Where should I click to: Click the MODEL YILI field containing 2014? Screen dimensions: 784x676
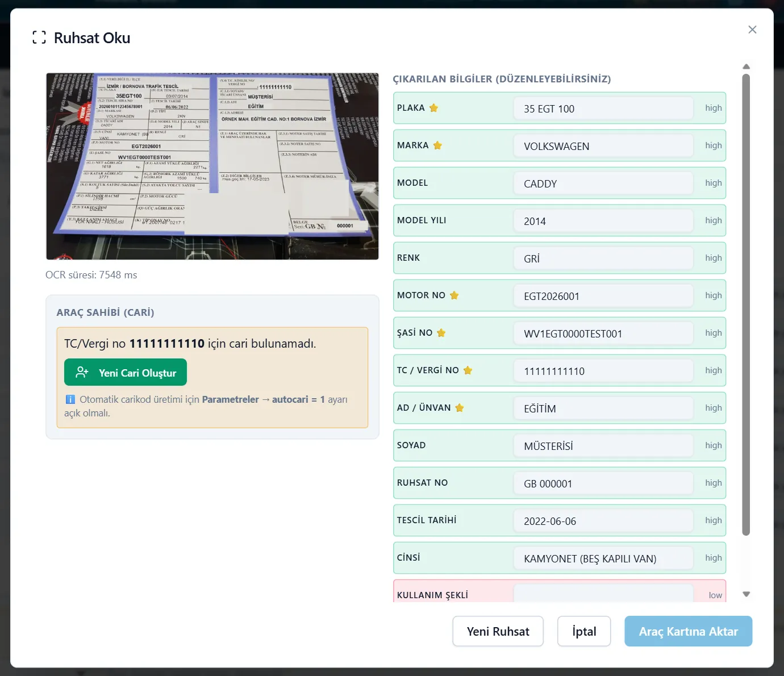[x=603, y=221]
